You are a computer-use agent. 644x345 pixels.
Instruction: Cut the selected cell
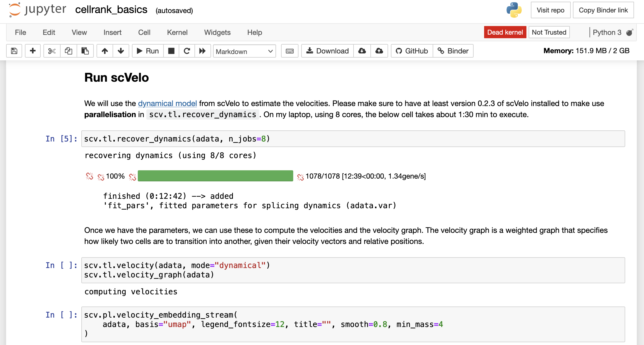coord(52,51)
